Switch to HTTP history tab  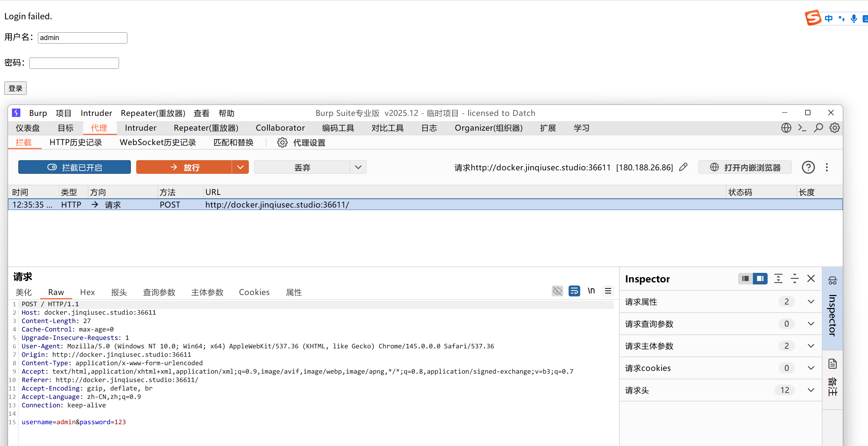[x=75, y=143]
